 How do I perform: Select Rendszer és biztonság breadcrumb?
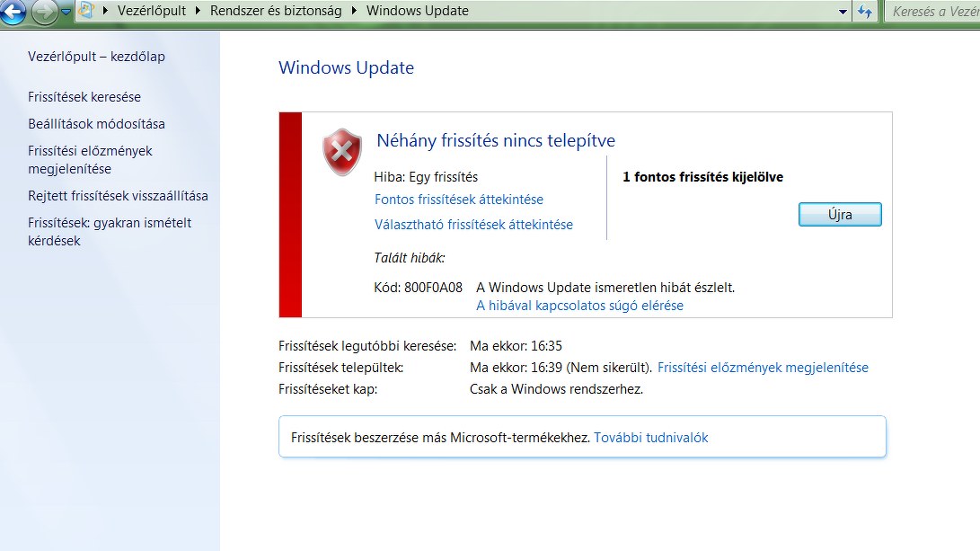click(x=276, y=11)
